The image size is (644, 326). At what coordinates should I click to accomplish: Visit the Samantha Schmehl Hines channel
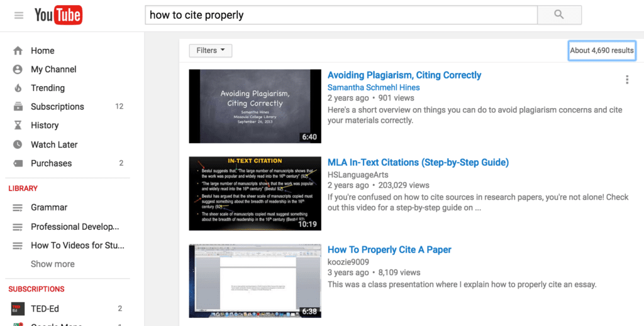373,87
